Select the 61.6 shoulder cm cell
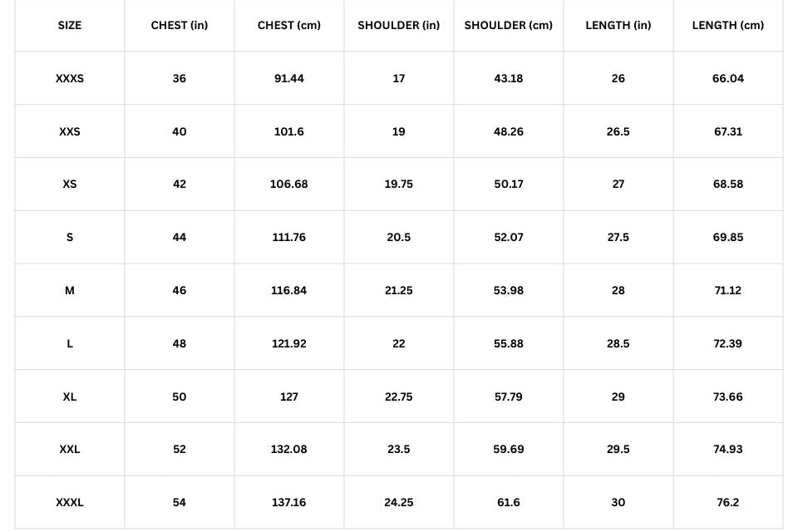The image size is (798, 532). click(x=509, y=502)
